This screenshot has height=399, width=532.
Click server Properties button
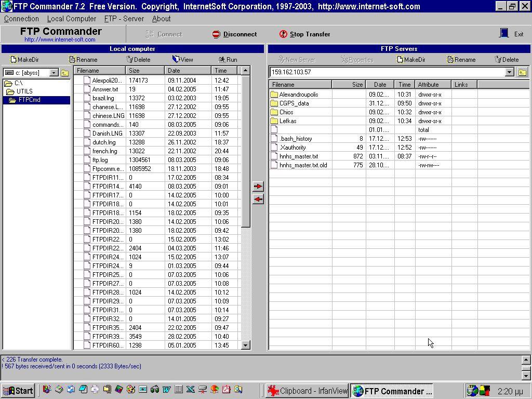click(357, 59)
